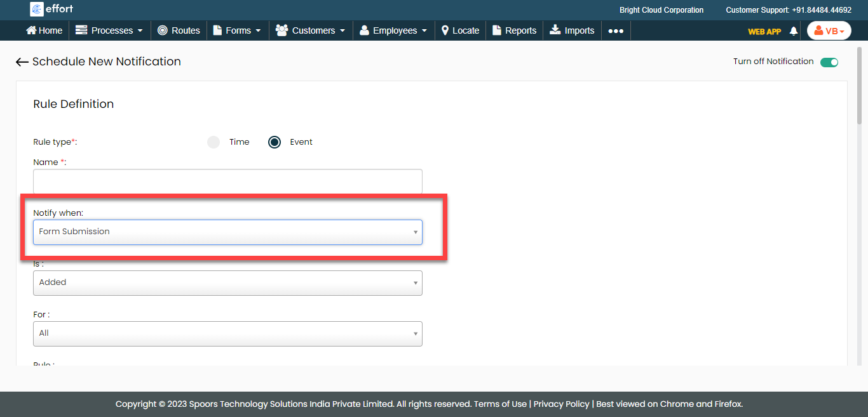Click the back arrow to leave Schedule New Notification
Screen dimensions: 868x417
click(22, 62)
